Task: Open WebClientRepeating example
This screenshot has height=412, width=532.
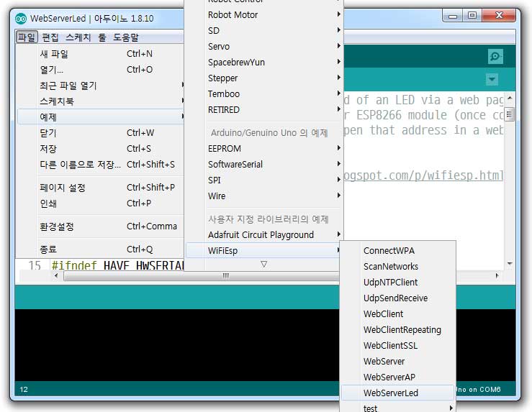Action: [x=397, y=329]
